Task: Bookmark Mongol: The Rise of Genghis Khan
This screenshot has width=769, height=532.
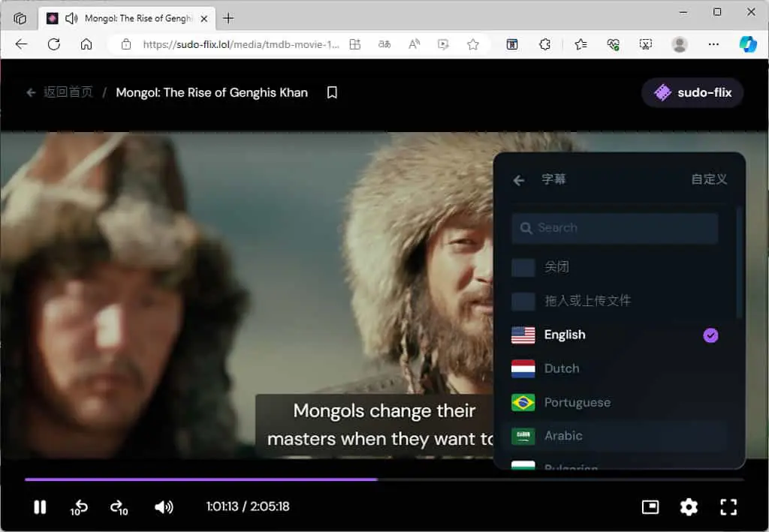Action: 332,92
